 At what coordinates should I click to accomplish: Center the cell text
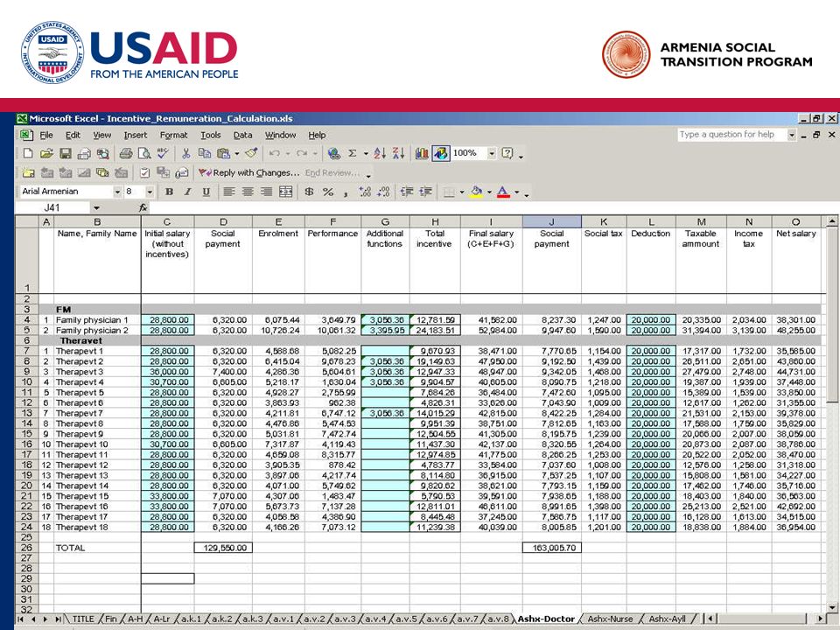248,192
